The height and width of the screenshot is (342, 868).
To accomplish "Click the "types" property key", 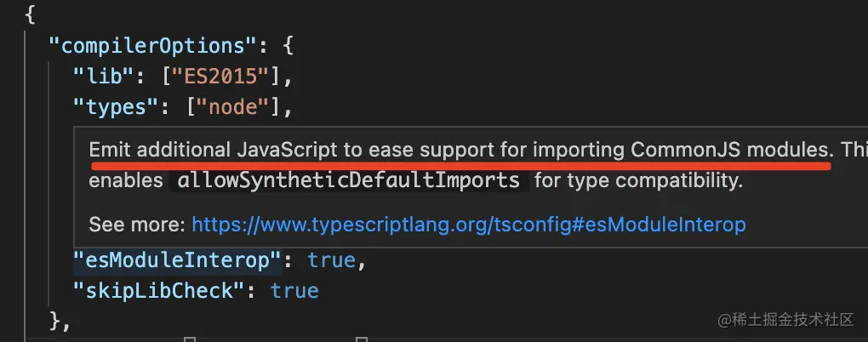I will point(110,107).
